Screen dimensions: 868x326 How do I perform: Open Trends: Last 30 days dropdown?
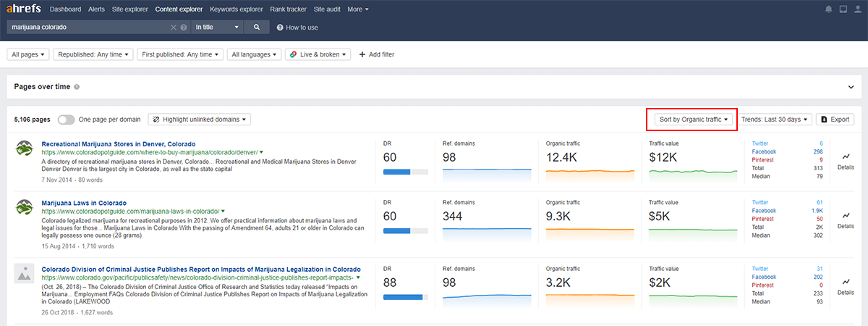(775, 119)
